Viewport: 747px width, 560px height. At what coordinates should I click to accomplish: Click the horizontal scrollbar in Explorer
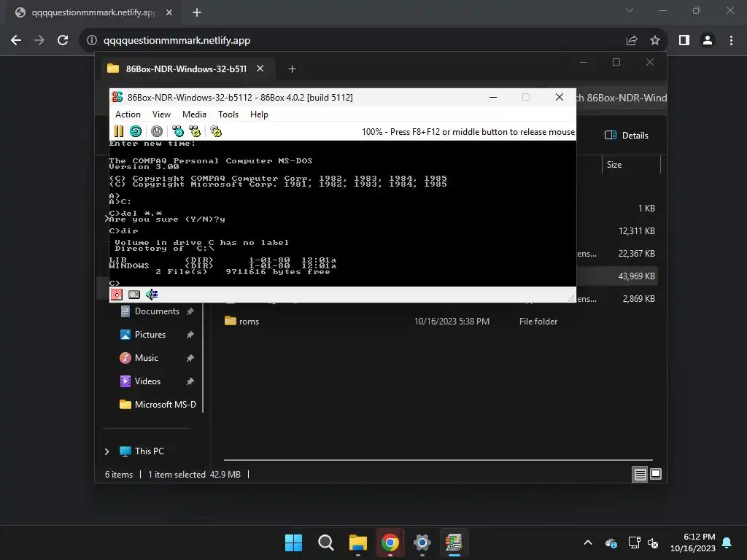(x=438, y=460)
